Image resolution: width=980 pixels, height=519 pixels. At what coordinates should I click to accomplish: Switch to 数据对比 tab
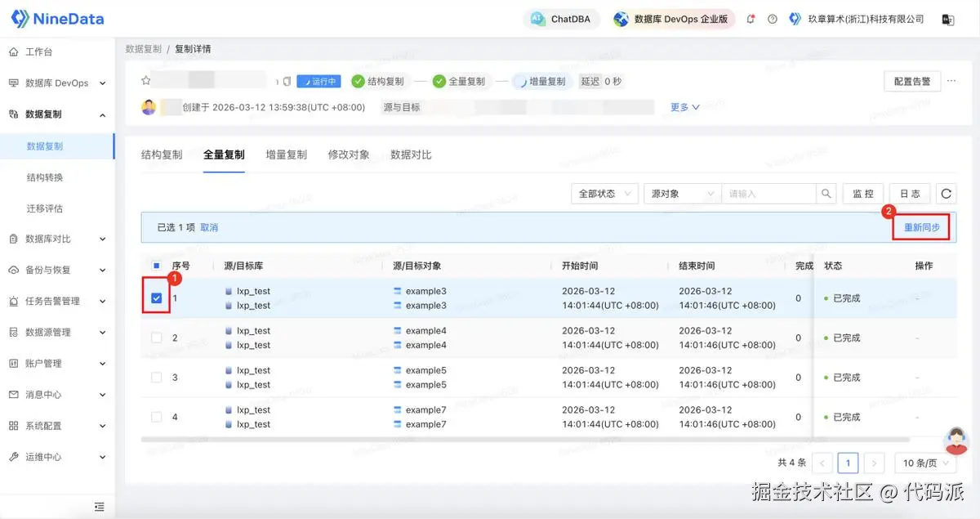(x=411, y=154)
